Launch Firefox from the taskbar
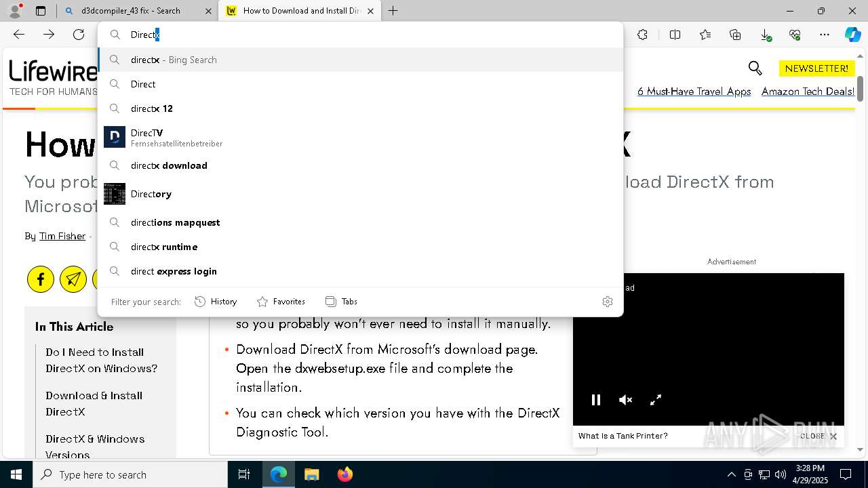Image resolution: width=868 pixels, height=488 pixels. click(x=344, y=474)
